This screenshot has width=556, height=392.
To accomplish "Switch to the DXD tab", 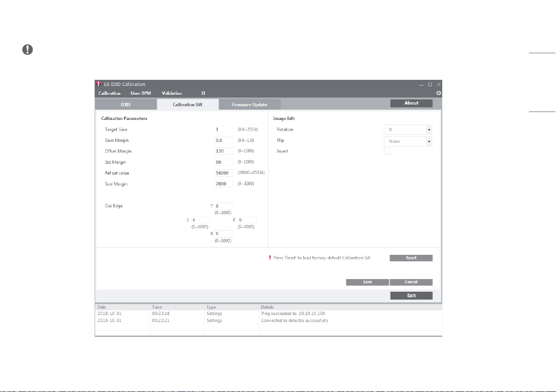I will (126, 104).
